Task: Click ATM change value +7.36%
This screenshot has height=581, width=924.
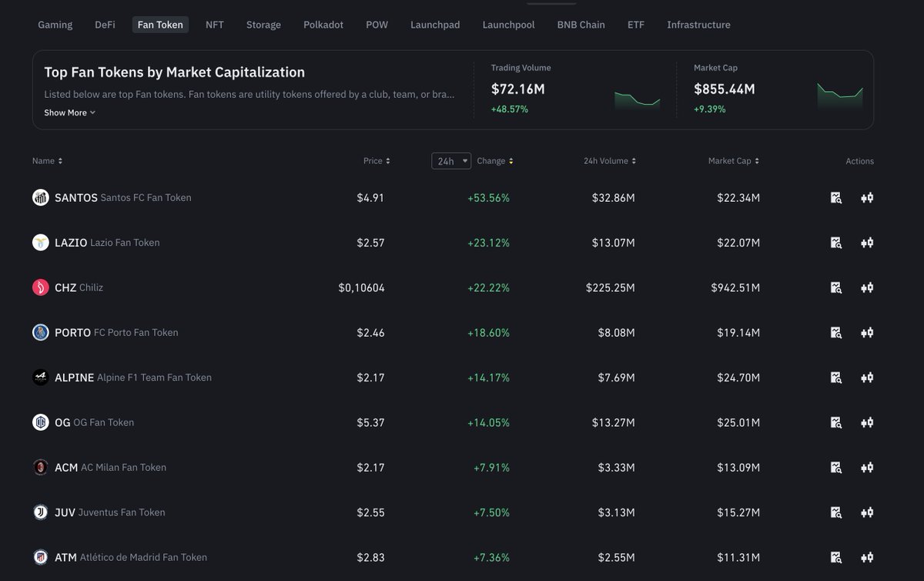Action: [491, 557]
